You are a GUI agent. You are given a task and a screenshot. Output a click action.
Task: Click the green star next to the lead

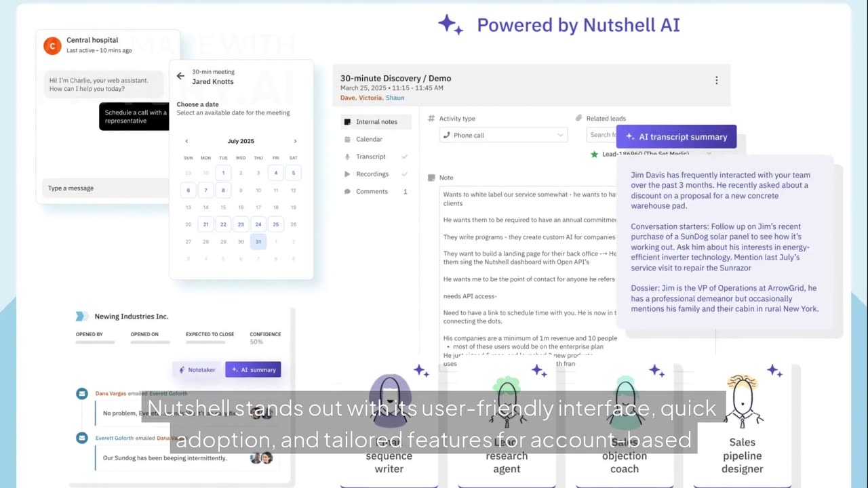pyautogui.click(x=594, y=154)
